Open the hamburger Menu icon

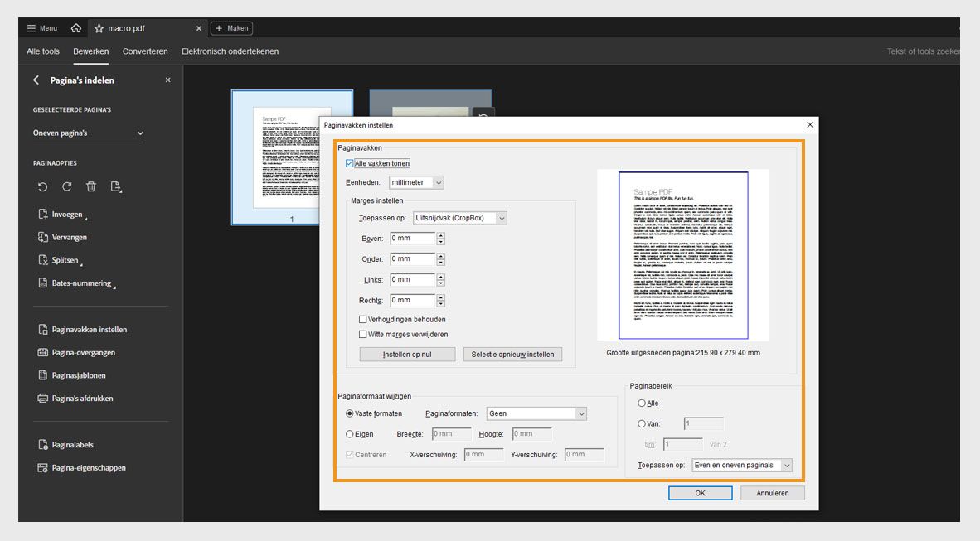[32, 28]
